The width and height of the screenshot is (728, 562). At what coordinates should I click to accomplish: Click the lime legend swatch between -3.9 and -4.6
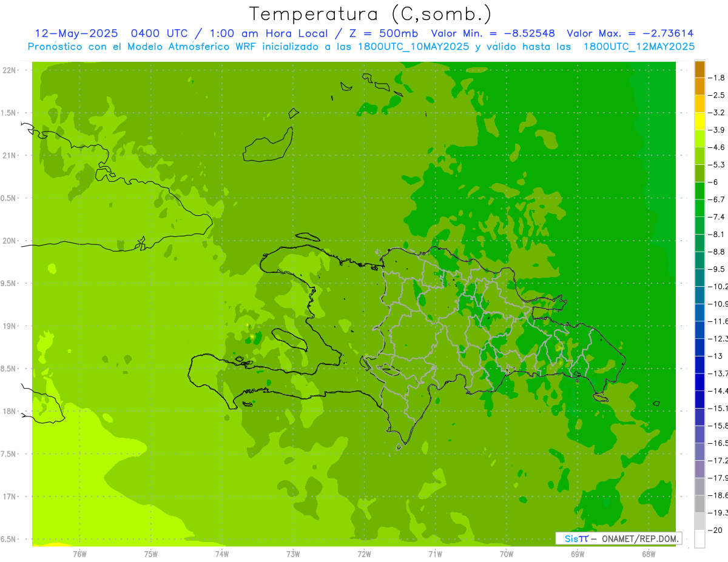coord(699,138)
